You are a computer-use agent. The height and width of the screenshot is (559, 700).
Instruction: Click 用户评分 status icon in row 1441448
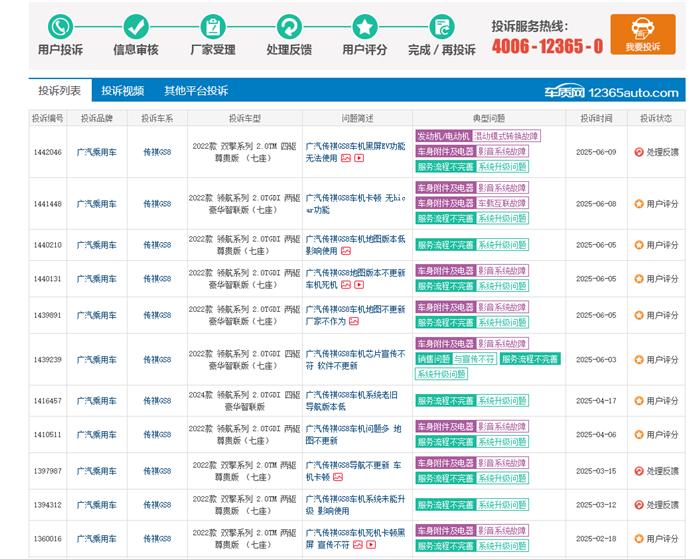[639, 204]
